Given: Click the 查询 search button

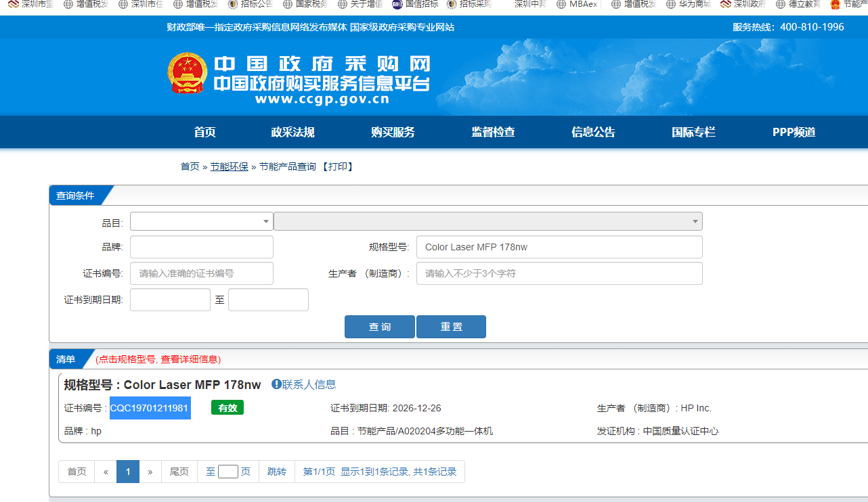Looking at the screenshot, I should pos(379,327).
